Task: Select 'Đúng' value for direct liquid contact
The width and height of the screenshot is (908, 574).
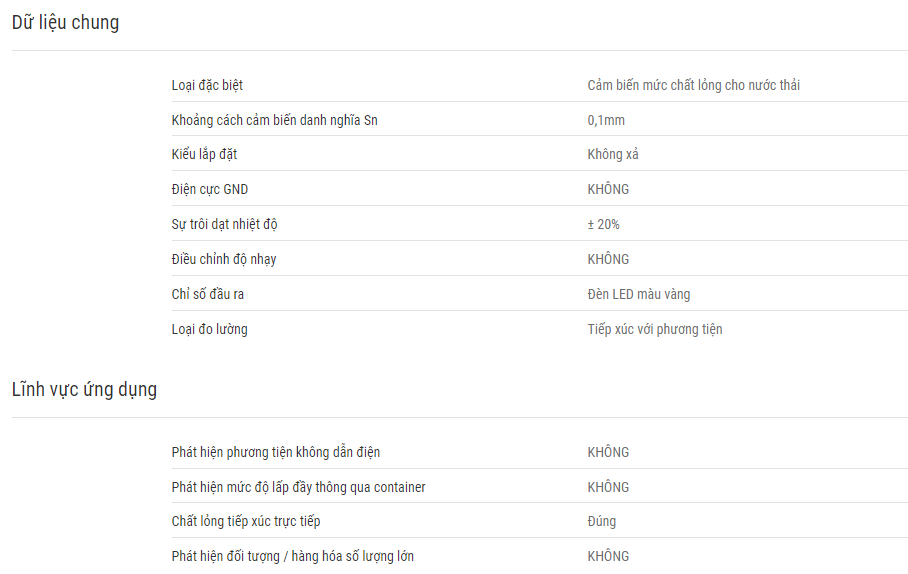Action: (602, 521)
